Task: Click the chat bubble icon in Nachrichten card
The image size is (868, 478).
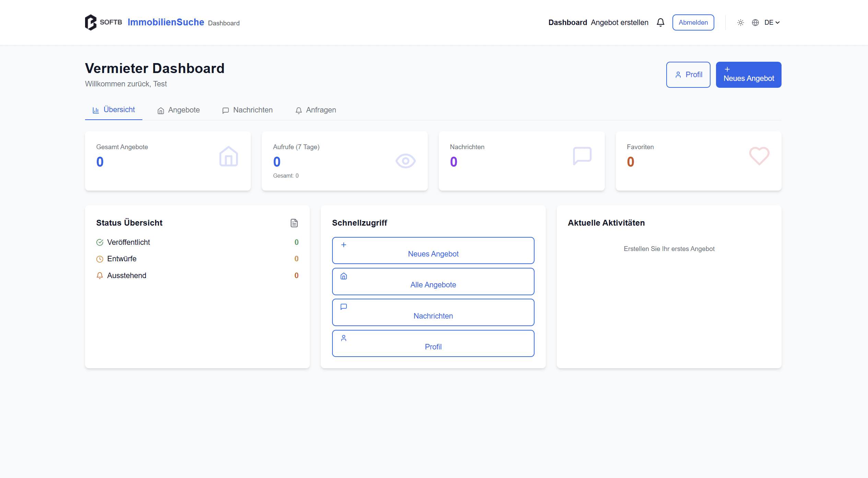Action: coord(582,156)
